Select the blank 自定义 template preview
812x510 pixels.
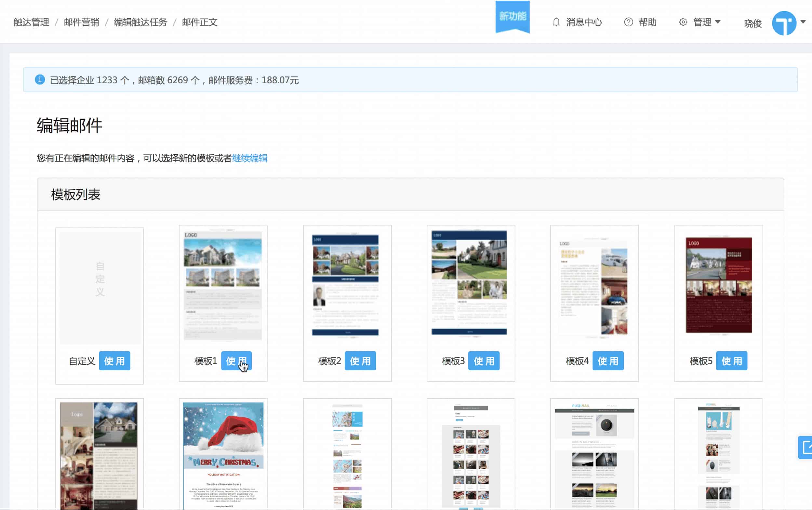coord(100,287)
